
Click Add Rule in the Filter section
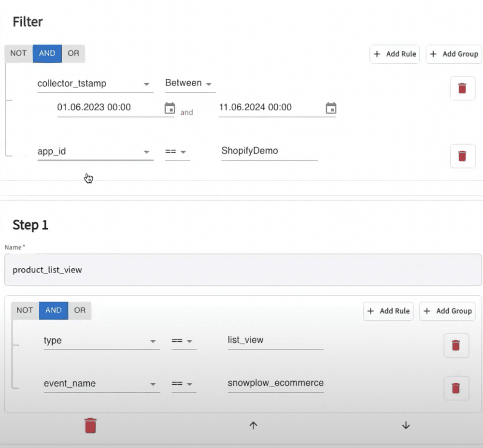tap(395, 54)
